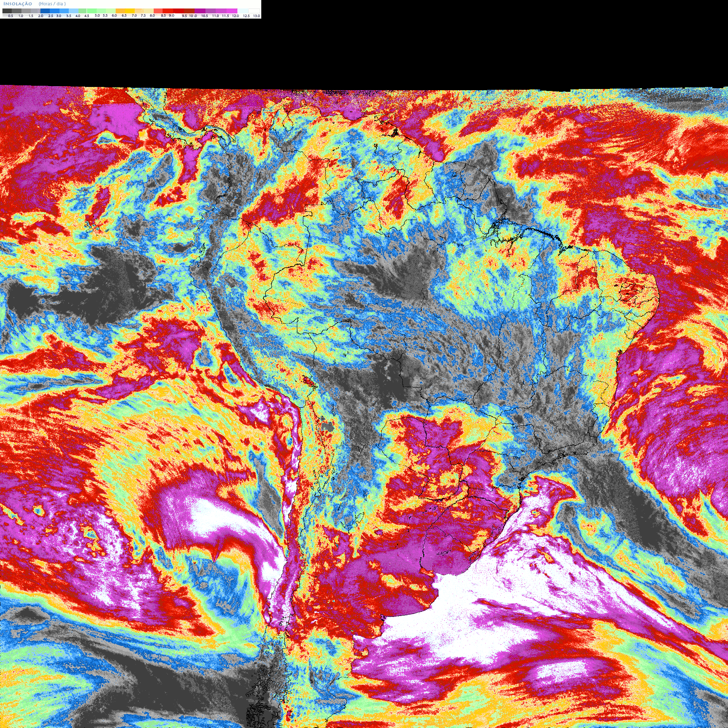Click the INSOLAÇÃO legend title
728x728 pixels.
click(x=18, y=4)
